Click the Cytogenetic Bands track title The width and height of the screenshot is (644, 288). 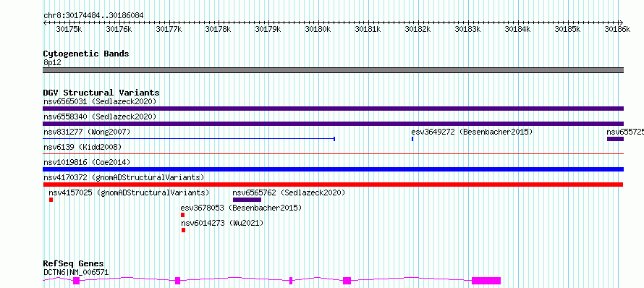86,54
